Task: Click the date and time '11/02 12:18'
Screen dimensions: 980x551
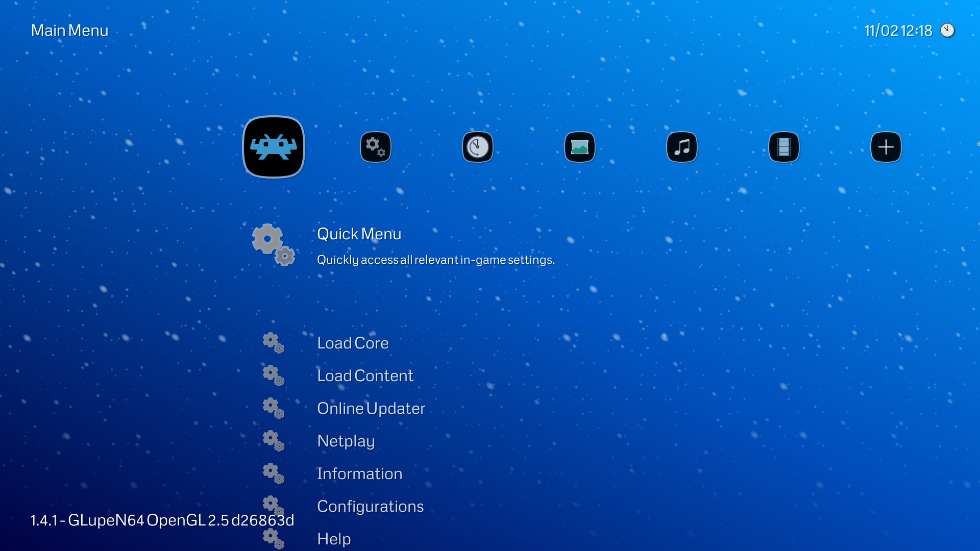Action: [x=898, y=31]
